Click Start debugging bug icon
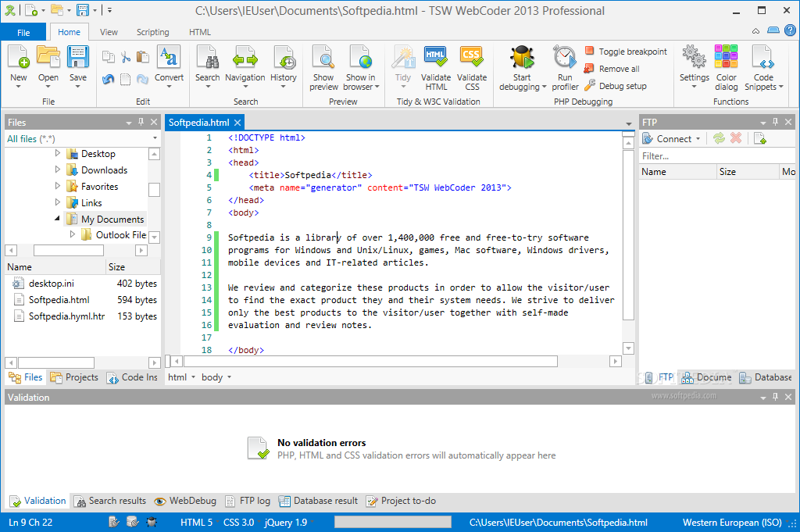 (x=522, y=56)
